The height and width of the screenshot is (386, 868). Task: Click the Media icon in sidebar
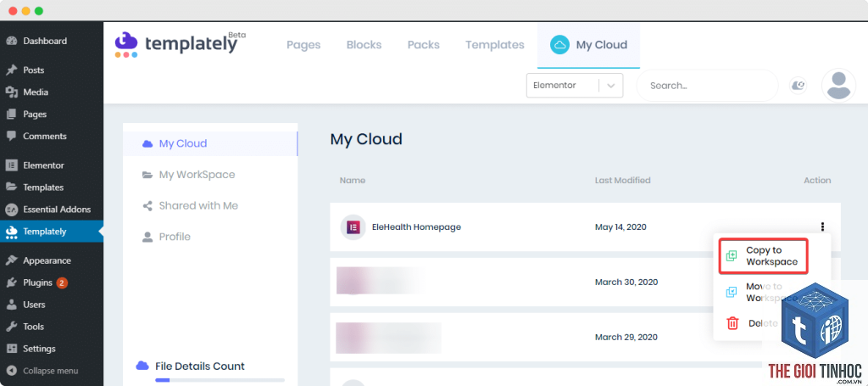pos(11,92)
